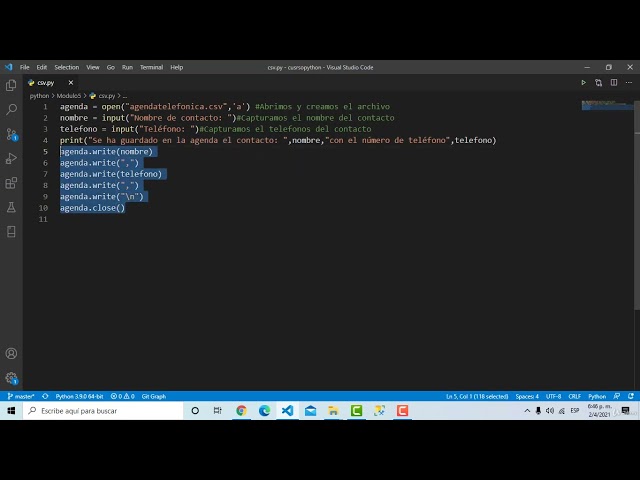Click the comment #Abrimos y creamos el archivo
640x480 pixels.
tap(322, 107)
